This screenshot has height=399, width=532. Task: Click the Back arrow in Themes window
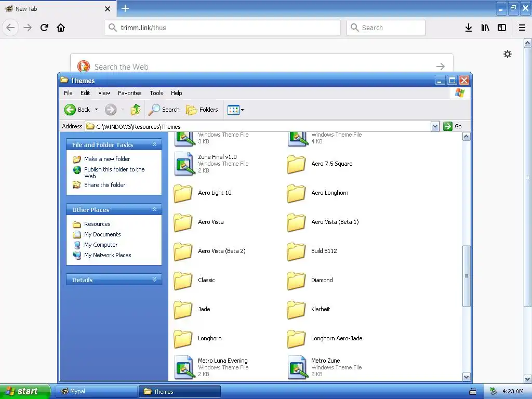pyautogui.click(x=70, y=110)
